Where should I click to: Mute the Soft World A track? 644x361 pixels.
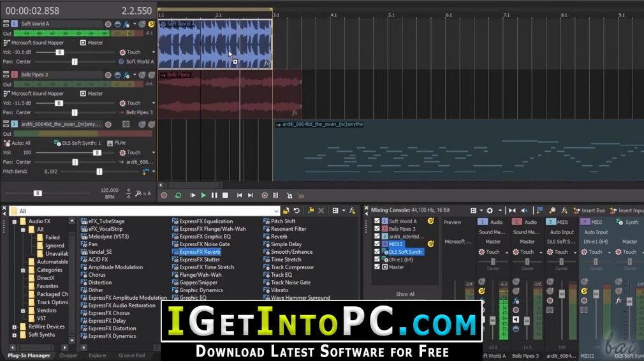pos(142,24)
